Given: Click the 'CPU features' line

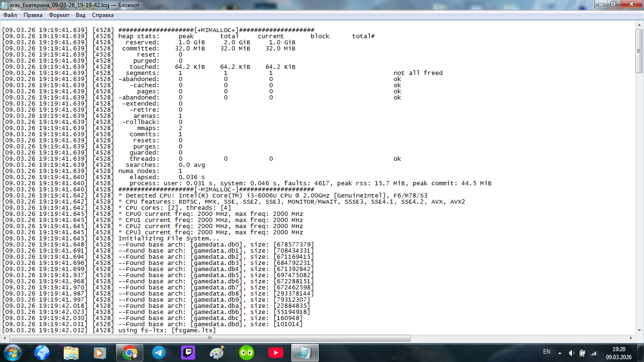Looking at the screenshot, I should pyautogui.click(x=234, y=201).
